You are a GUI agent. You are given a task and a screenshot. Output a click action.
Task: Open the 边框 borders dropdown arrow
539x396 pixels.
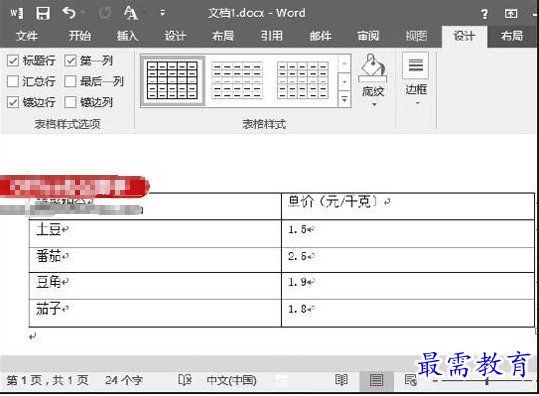pyautogui.click(x=417, y=103)
